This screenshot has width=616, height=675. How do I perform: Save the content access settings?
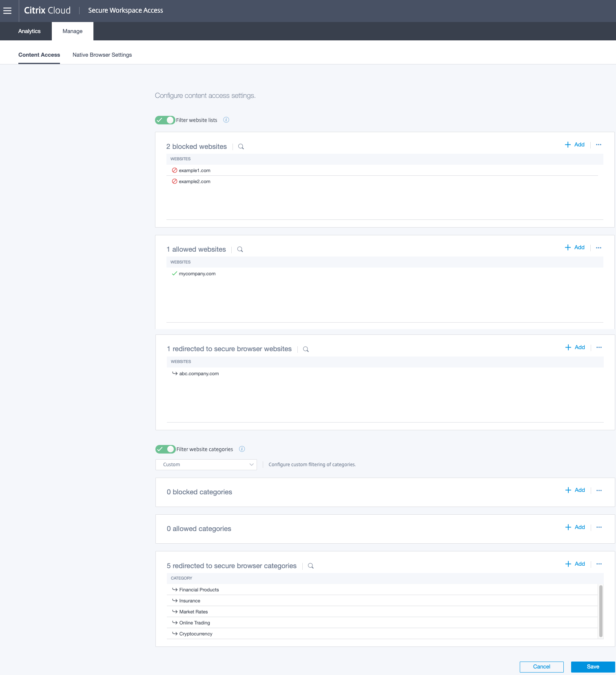pos(593,667)
